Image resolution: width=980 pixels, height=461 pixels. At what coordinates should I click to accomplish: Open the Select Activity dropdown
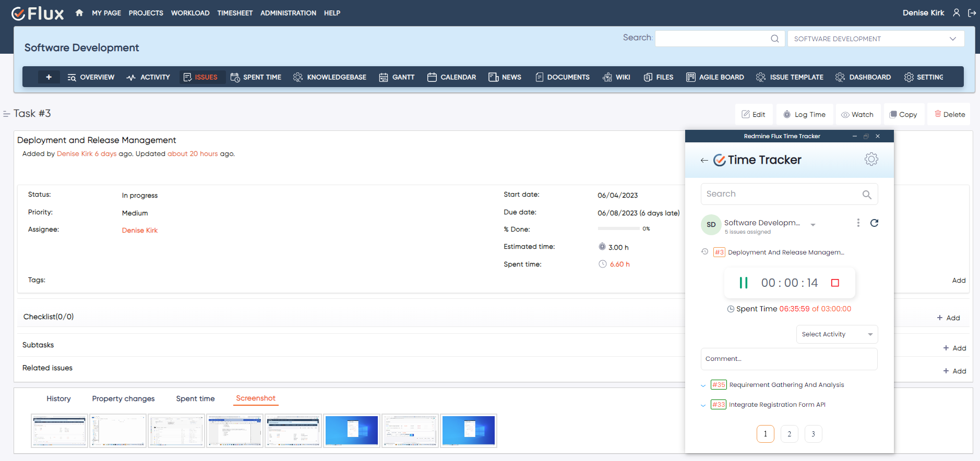pos(836,334)
